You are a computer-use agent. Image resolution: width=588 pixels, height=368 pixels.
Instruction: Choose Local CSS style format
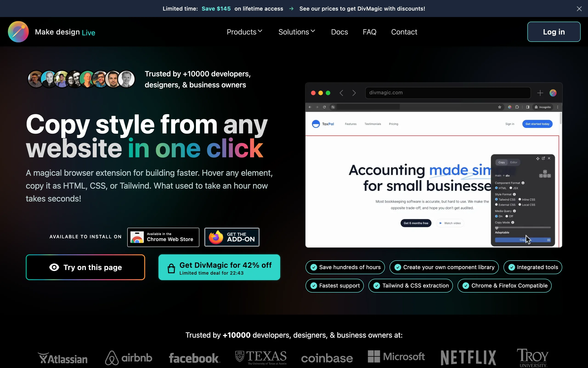pyautogui.click(x=520, y=205)
